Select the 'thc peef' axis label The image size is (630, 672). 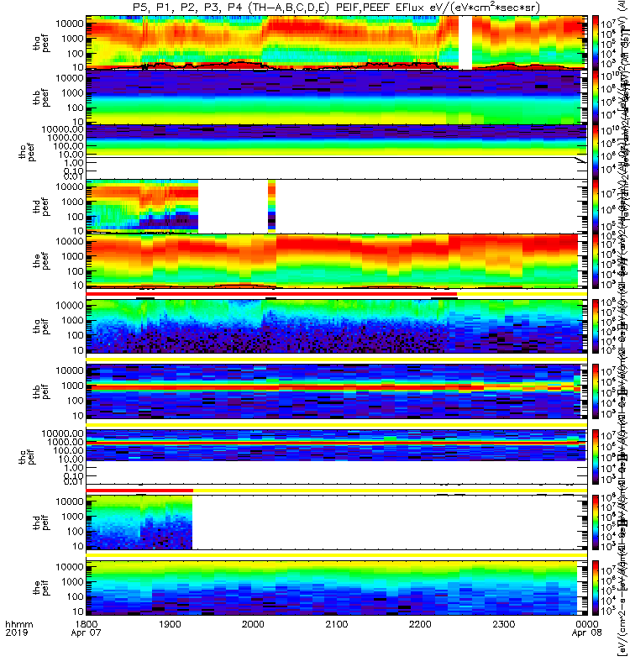(27, 152)
